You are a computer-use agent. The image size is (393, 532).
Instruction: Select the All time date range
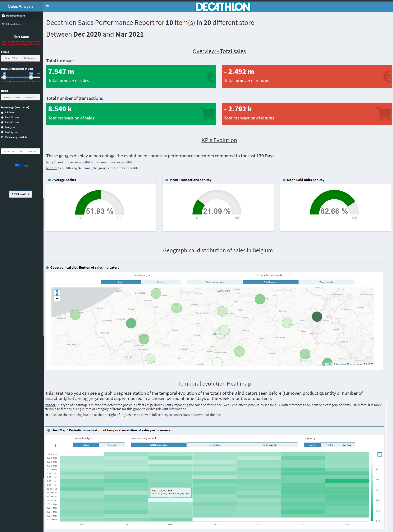coord(2,113)
